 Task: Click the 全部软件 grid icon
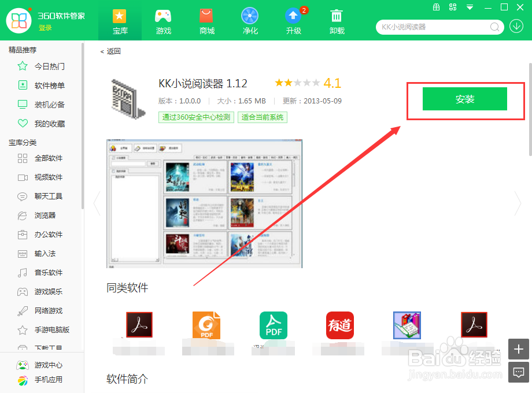tap(23, 158)
